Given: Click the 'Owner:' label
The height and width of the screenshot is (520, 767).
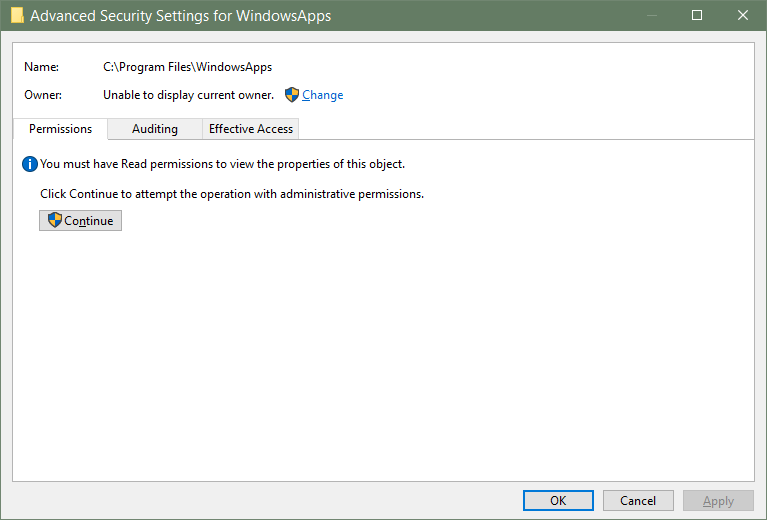Looking at the screenshot, I should click(x=43, y=95).
